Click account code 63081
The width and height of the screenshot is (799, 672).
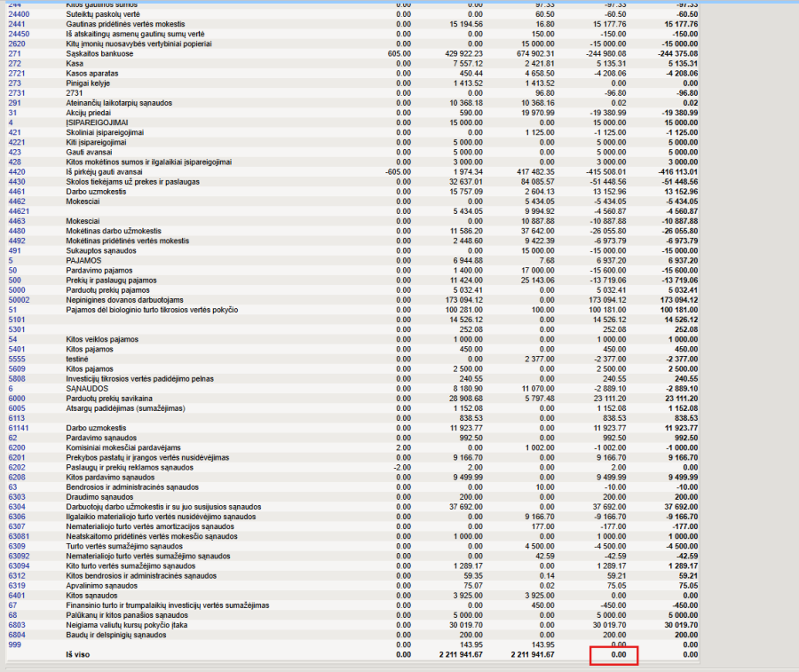coord(19,535)
